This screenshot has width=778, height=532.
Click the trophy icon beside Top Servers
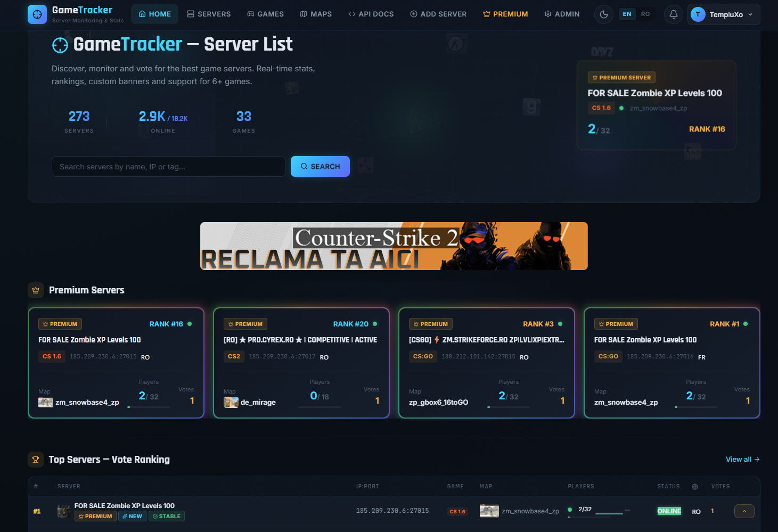coord(35,459)
